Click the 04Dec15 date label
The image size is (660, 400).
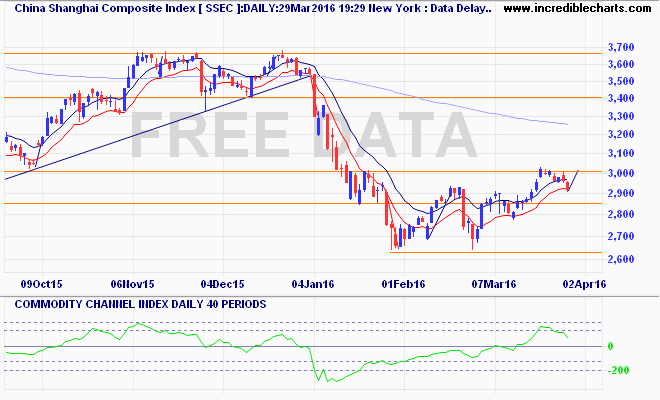point(223,284)
